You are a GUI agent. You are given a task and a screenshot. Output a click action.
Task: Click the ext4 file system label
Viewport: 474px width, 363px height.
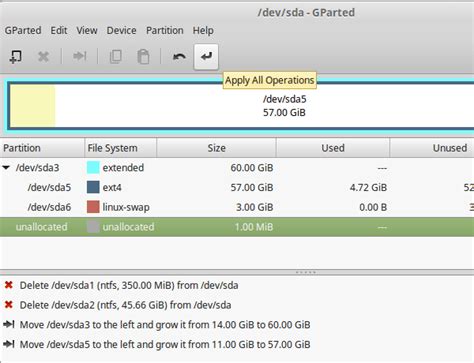click(112, 188)
